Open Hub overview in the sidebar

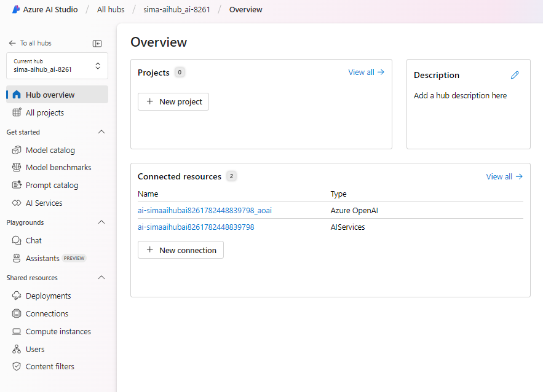pyautogui.click(x=57, y=95)
